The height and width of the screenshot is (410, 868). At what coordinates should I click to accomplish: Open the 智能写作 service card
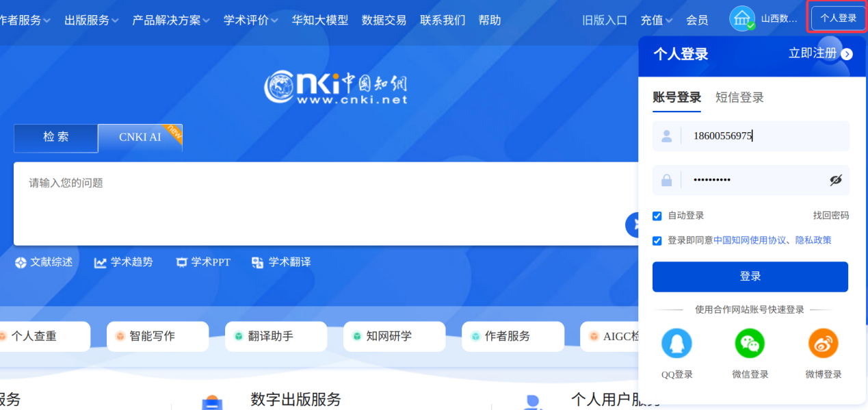157,336
